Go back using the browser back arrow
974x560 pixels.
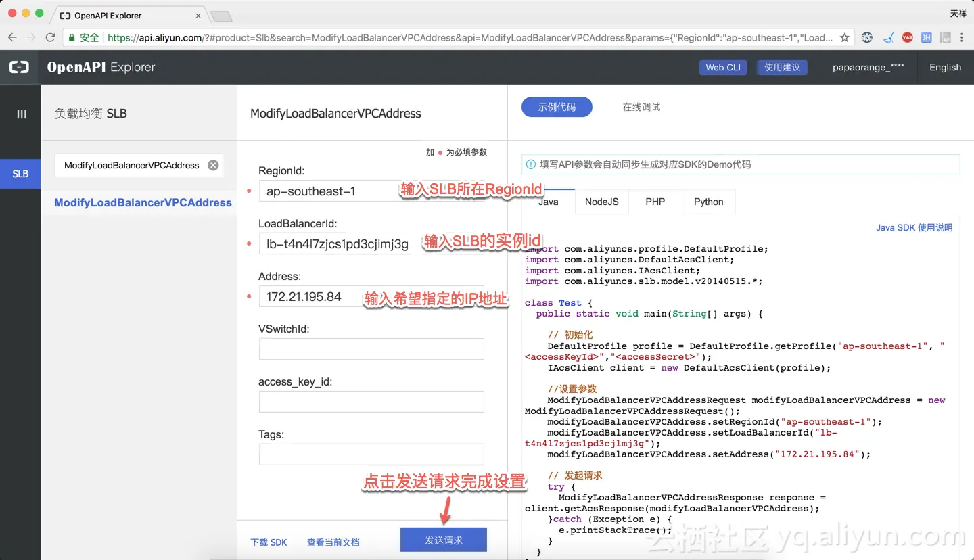[12, 38]
